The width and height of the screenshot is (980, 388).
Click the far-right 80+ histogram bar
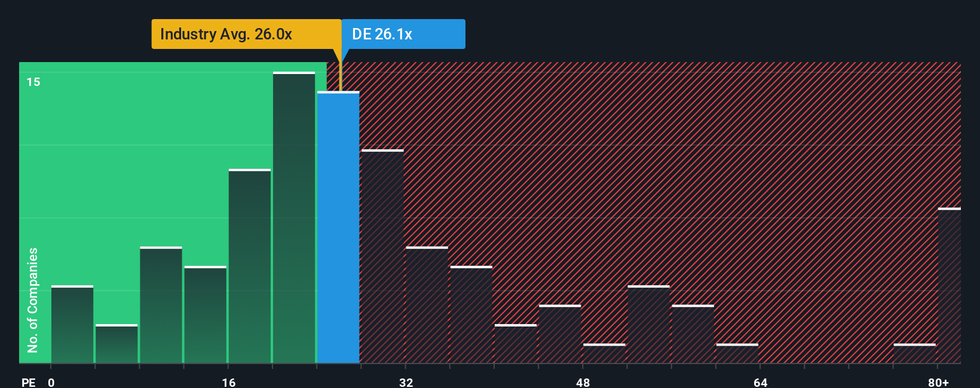(x=950, y=286)
